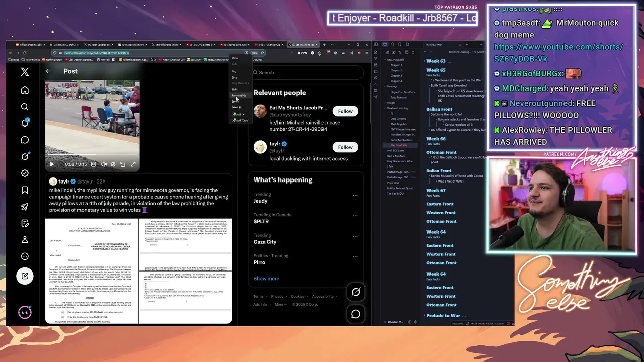644x362 pixels.
Task: Show Obsidian file explorer icon
Action: 385,45
